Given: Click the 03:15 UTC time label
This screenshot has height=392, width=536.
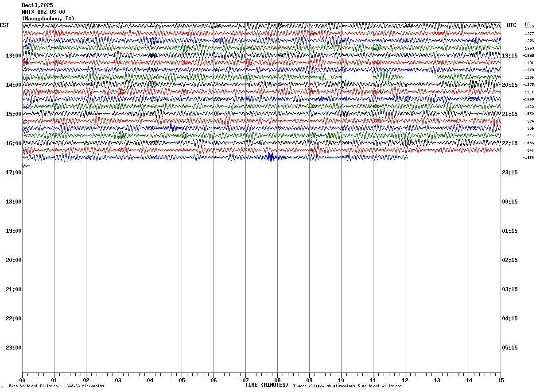Looking at the screenshot, I should point(510,289).
